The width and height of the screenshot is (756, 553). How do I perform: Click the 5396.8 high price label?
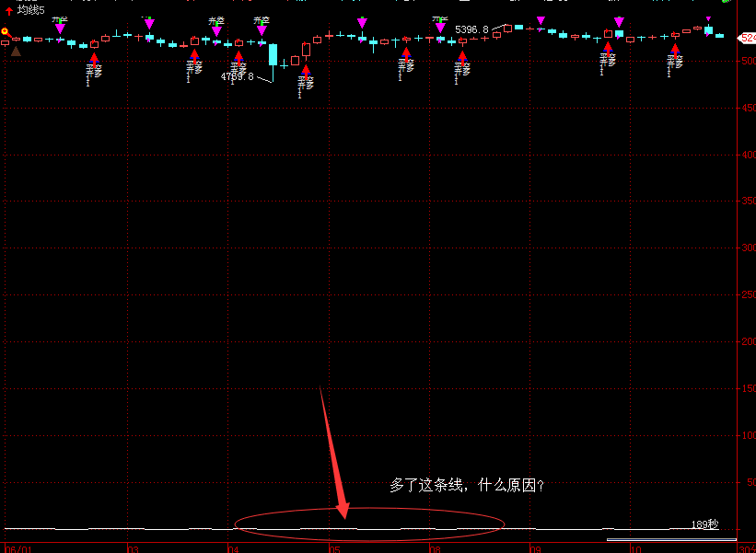pos(471,29)
